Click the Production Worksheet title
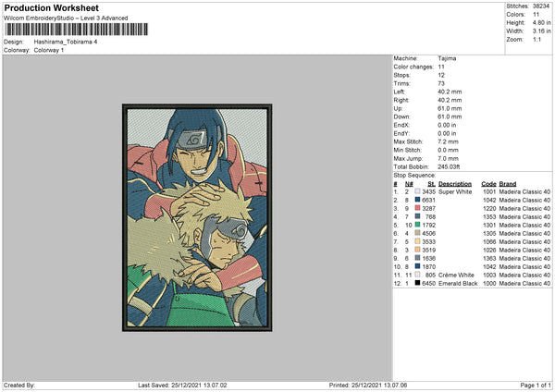 coord(51,7)
